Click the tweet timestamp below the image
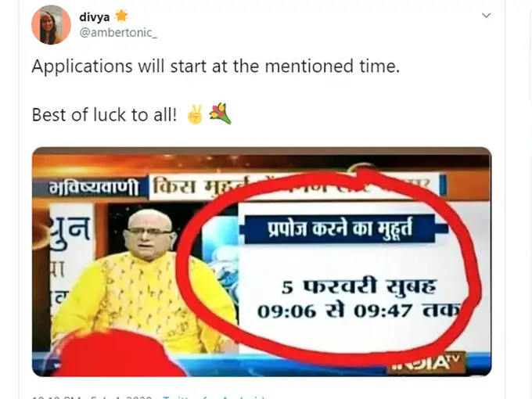 click(x=92, y=397)
